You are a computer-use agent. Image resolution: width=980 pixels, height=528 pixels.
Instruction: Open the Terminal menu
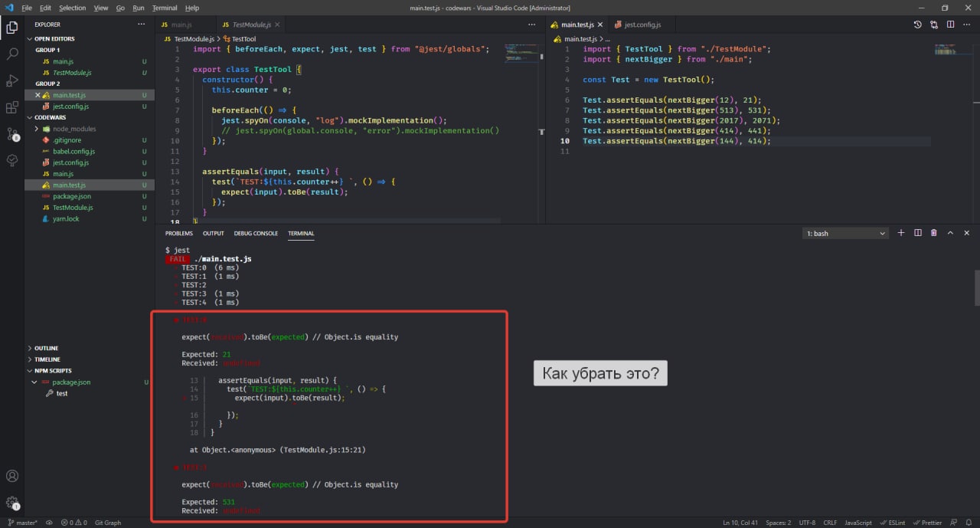tap(165, 8)
